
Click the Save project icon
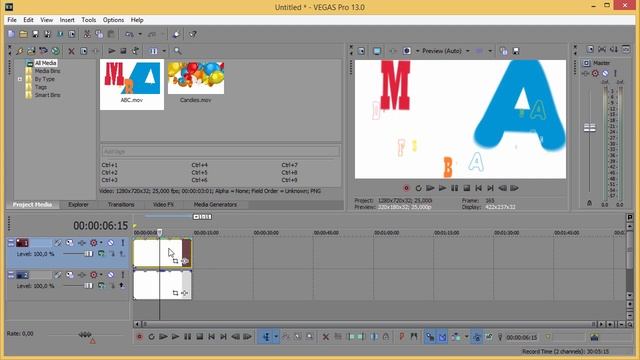(36, 34)
